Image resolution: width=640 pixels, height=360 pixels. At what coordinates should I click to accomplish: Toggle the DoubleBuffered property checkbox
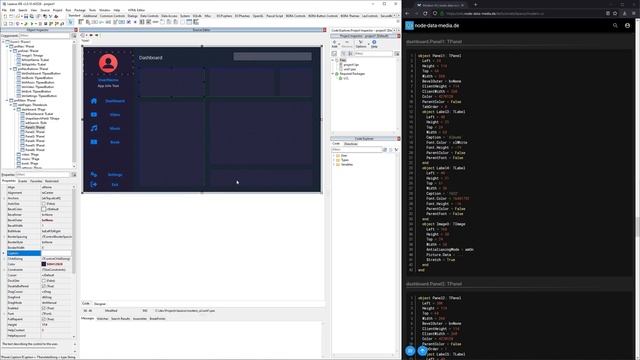click(44, 286)
